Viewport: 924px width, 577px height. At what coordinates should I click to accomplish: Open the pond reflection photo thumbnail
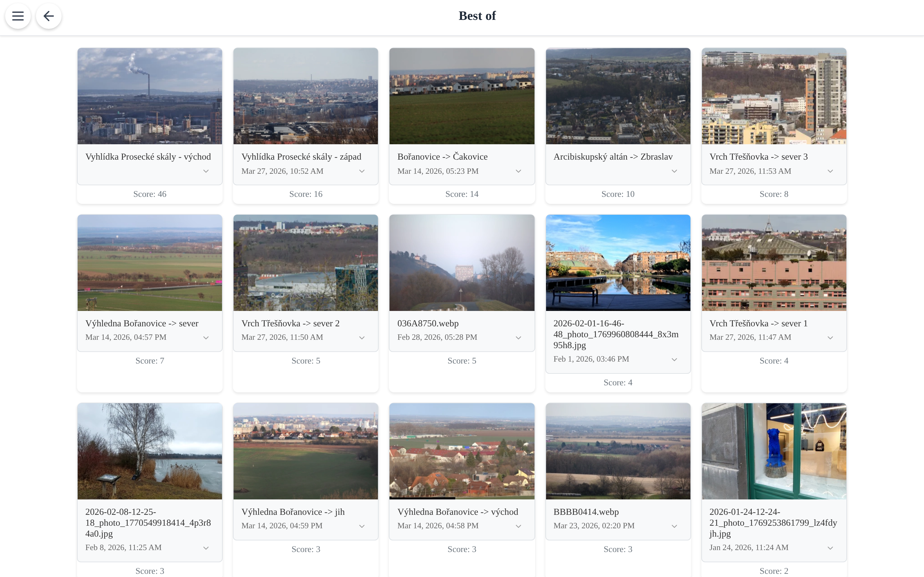click(x=618, y=263)
